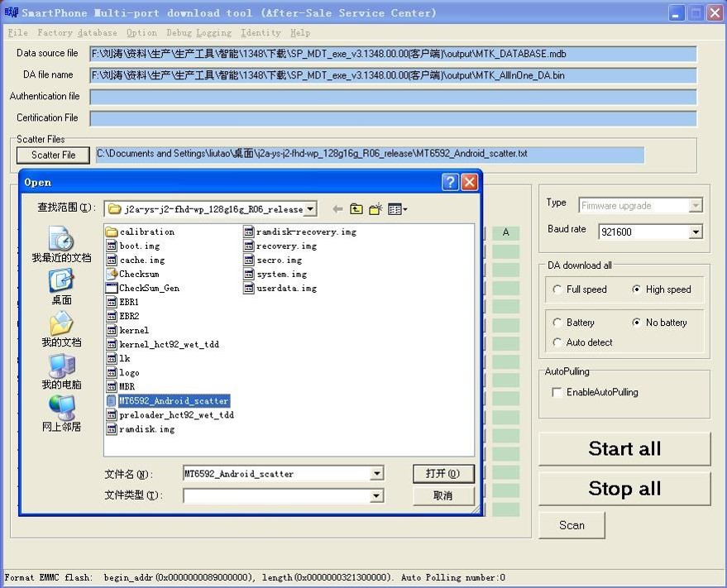Open the Baud rate 921600 dropdown

click(x=696, y=232)
